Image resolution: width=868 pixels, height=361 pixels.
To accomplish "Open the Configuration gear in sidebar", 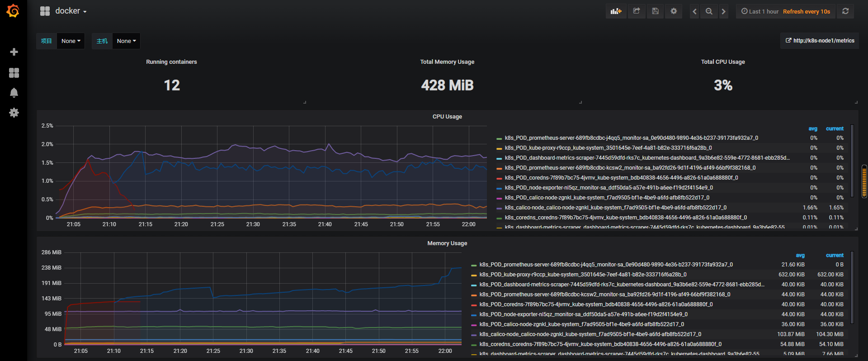I will point(14,113).
